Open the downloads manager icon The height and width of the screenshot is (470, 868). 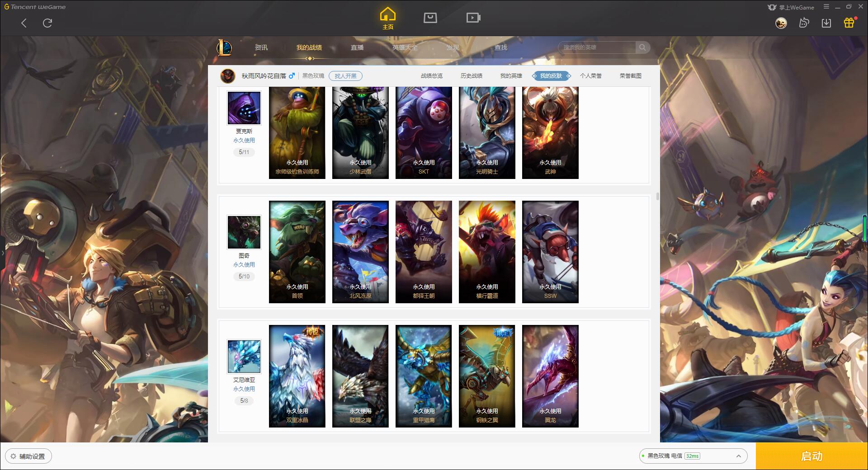[826, 23]
